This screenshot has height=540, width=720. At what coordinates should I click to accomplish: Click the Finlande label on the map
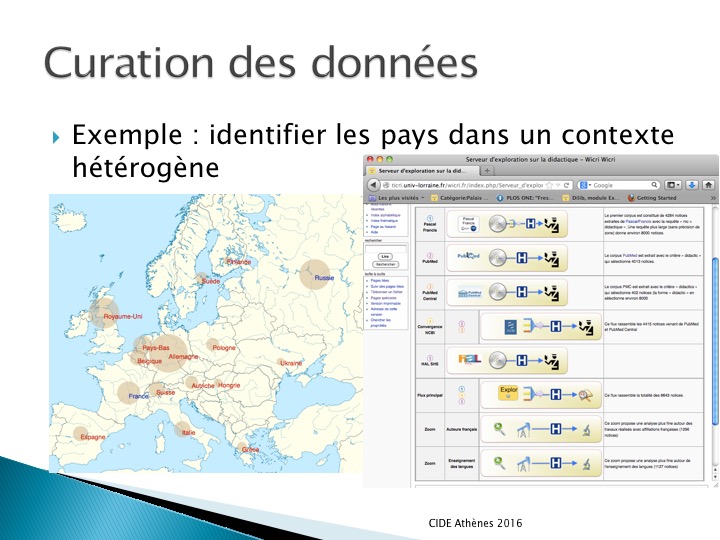pyautogui.click(x=239, y=262)
